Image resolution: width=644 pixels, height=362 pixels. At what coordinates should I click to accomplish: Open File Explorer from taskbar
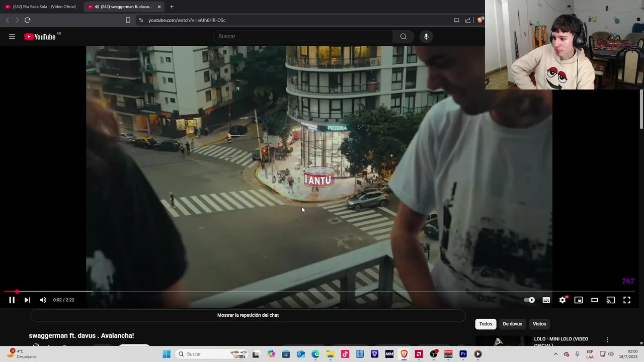331,354
